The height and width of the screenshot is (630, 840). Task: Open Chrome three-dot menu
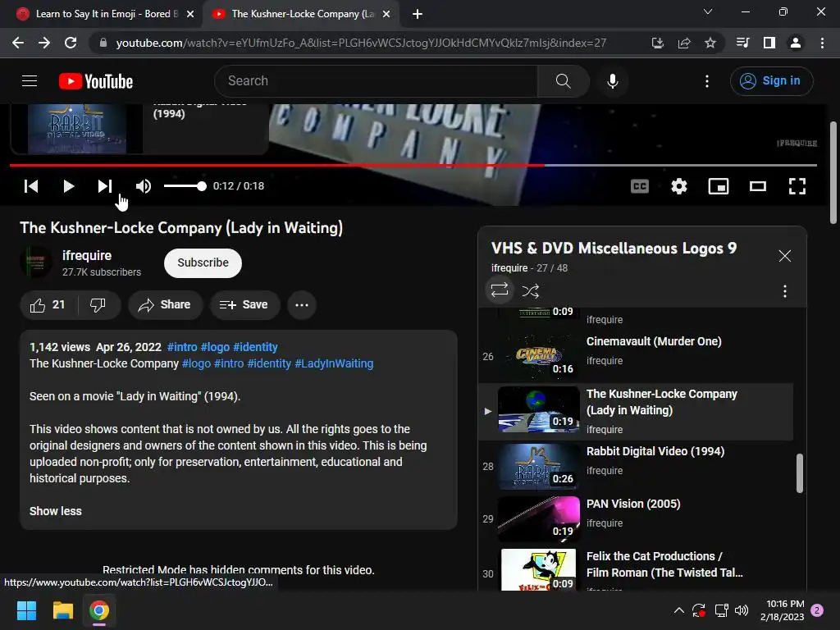tap(822, 43)
